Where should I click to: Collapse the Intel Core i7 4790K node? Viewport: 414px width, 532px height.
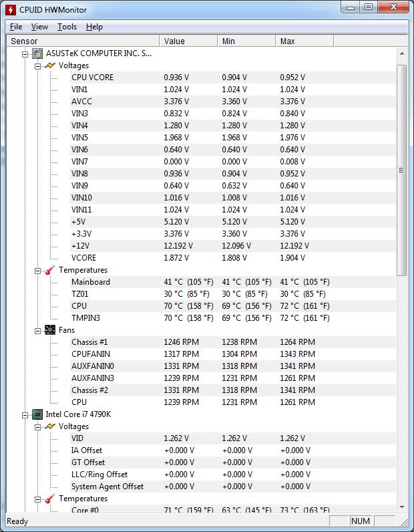point(25,415)
